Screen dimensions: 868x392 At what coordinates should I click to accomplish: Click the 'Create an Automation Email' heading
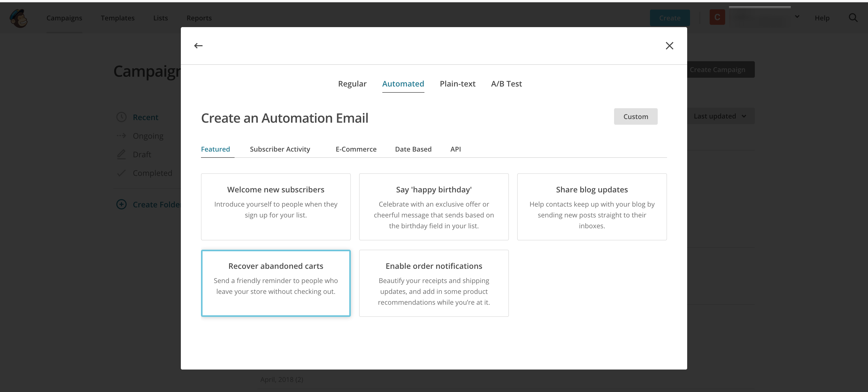pos(284,118)
